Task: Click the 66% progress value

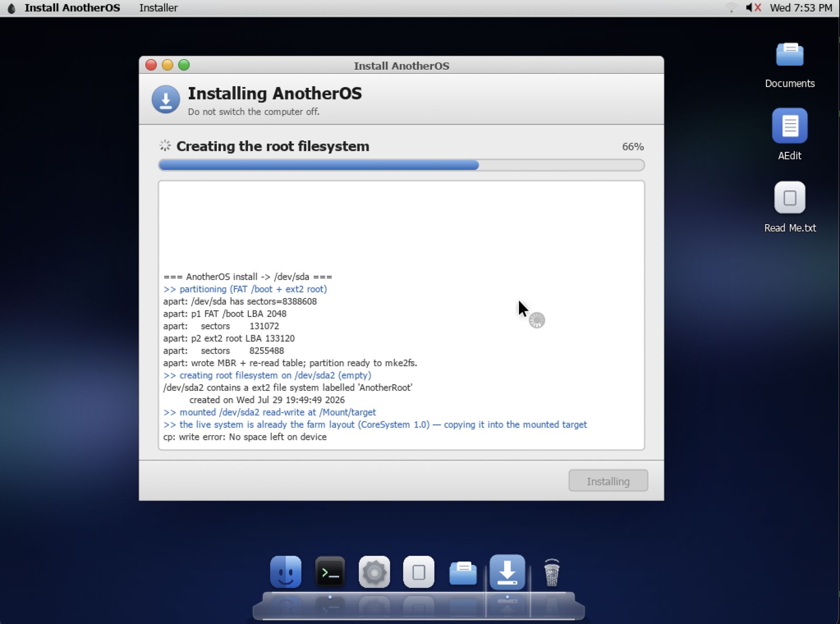Action: (633, 147)
